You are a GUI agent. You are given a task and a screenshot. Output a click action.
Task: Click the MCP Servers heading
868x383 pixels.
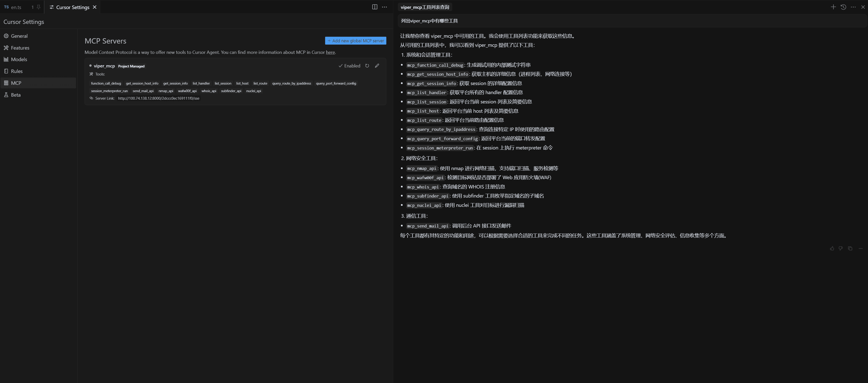point(105,41)
